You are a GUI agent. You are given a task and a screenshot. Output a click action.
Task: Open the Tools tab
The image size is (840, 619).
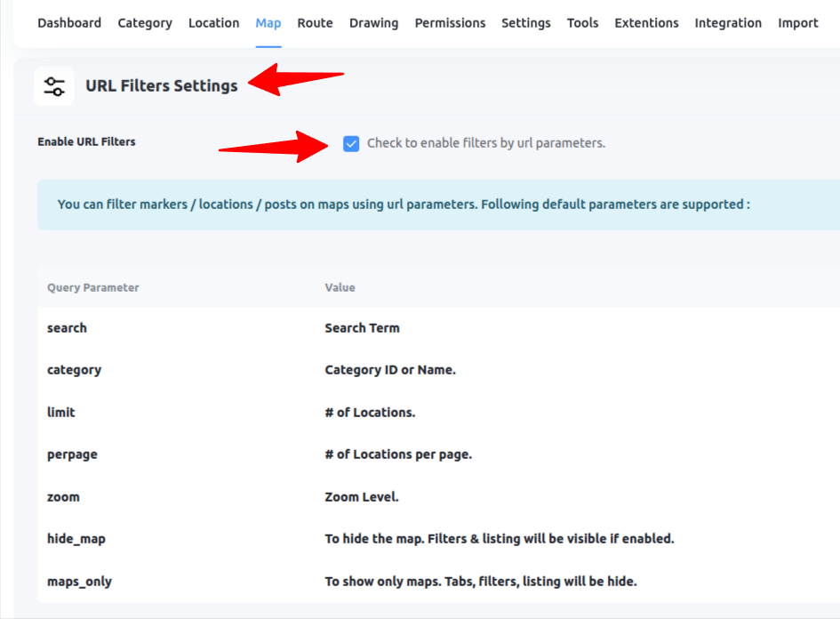[582, 23]
